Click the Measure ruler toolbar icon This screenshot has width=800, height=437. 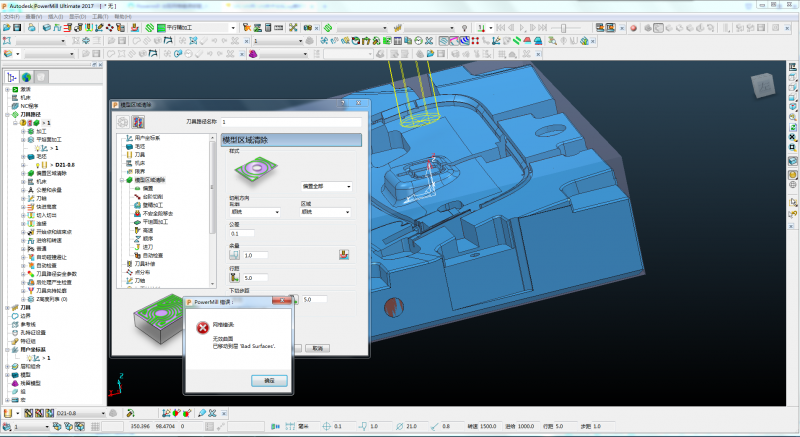coord(279,28)
